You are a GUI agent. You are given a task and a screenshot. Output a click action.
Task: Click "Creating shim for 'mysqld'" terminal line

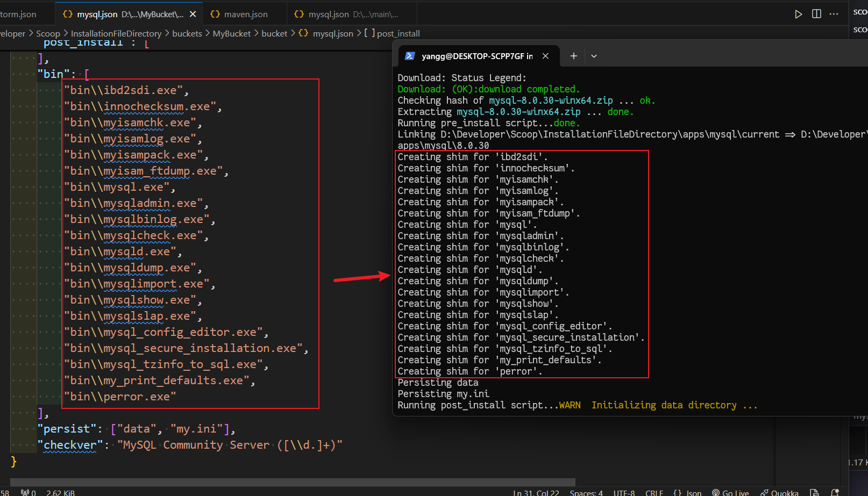click(470, 270)
